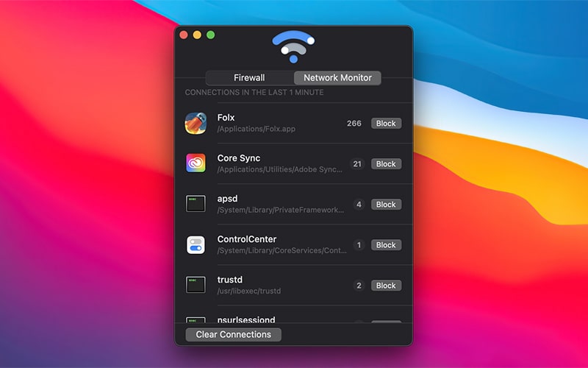Select the Network Monitor tab
The height and width of the screenshot is (368, 588).
click(337, 78)
